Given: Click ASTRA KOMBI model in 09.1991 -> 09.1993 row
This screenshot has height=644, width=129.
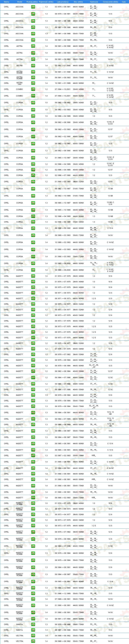Looking at the screenshot, I should point(19,78).
